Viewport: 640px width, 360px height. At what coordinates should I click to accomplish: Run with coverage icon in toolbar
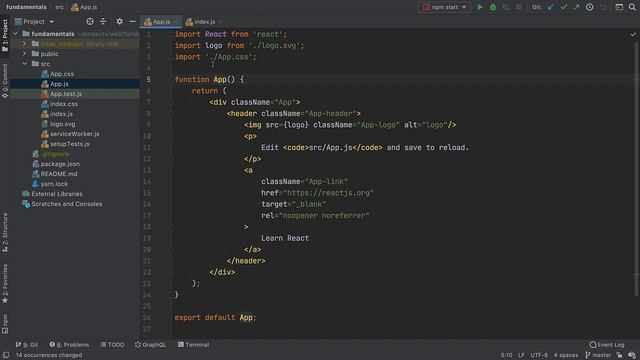(x=506, y=7)
